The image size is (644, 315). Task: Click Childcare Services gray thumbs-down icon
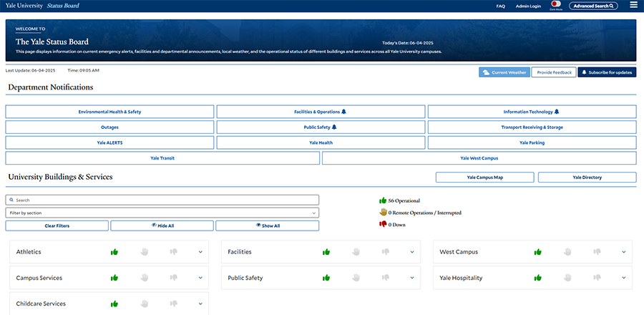pyautogui.click(x=174, y=304)
